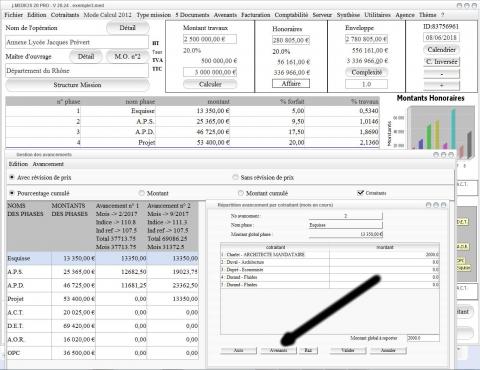This screenshot has width=480, height=370.
Task: Click the Calculer button
Action: [x=210, y=84]
